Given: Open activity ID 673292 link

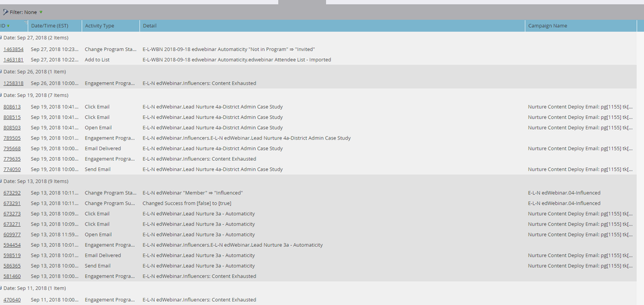Looking at the screenshot, I should click(x=12, y=193).
